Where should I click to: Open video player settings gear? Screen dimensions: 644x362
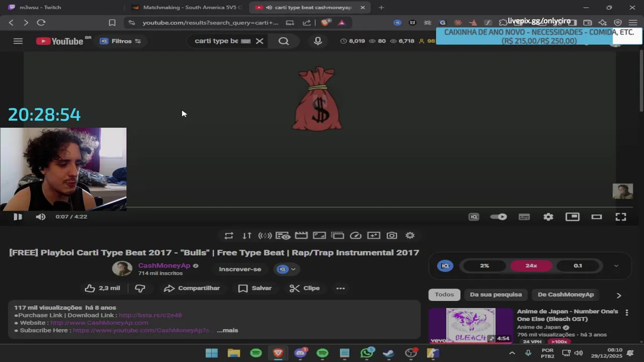click(548, 217)
